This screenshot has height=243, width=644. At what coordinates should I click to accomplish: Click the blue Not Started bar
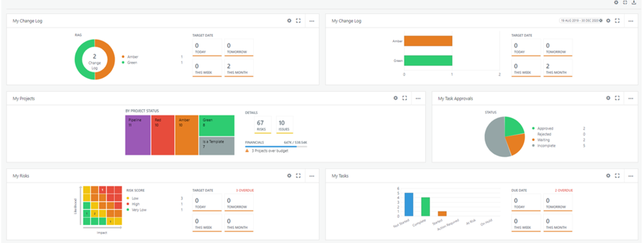tap(409, 204)
